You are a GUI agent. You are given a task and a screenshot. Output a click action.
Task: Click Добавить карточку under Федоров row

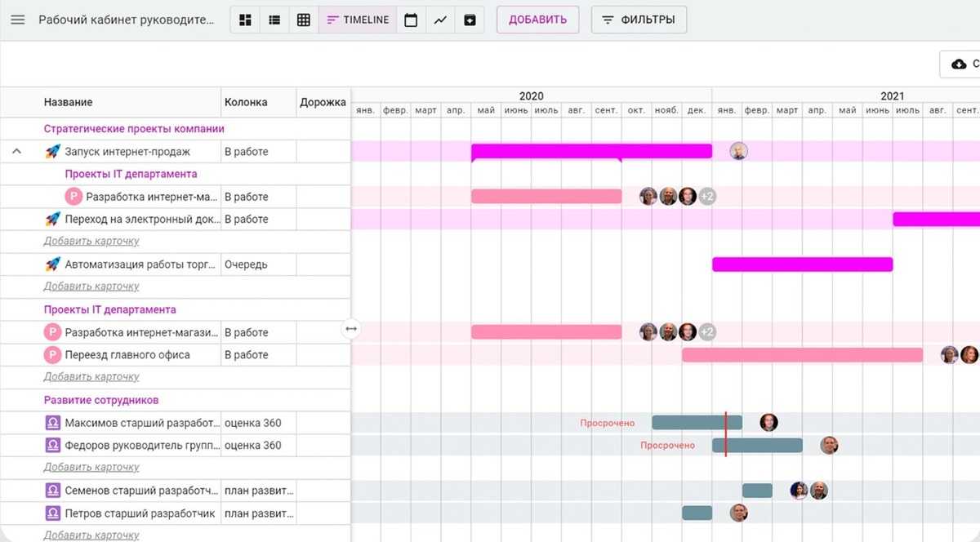91,467
